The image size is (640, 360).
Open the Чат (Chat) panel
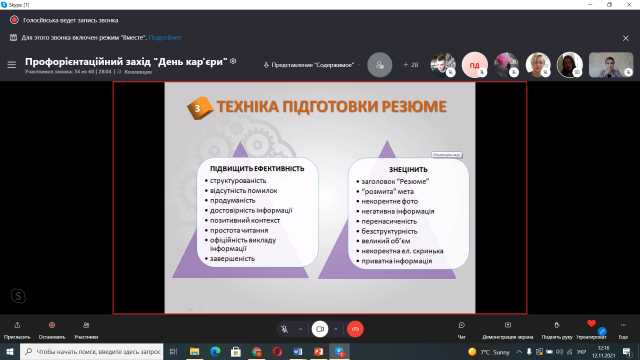[462, 330]
